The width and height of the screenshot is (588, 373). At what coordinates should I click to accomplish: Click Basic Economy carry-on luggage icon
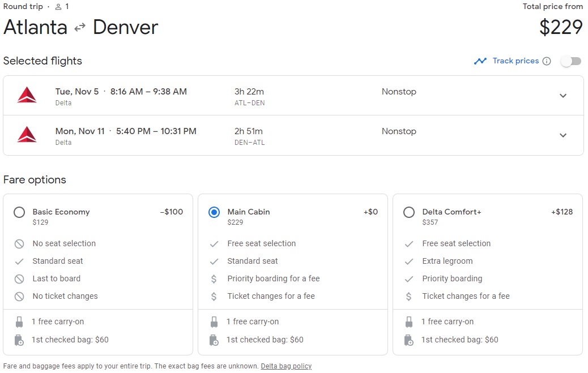point(19,321)
